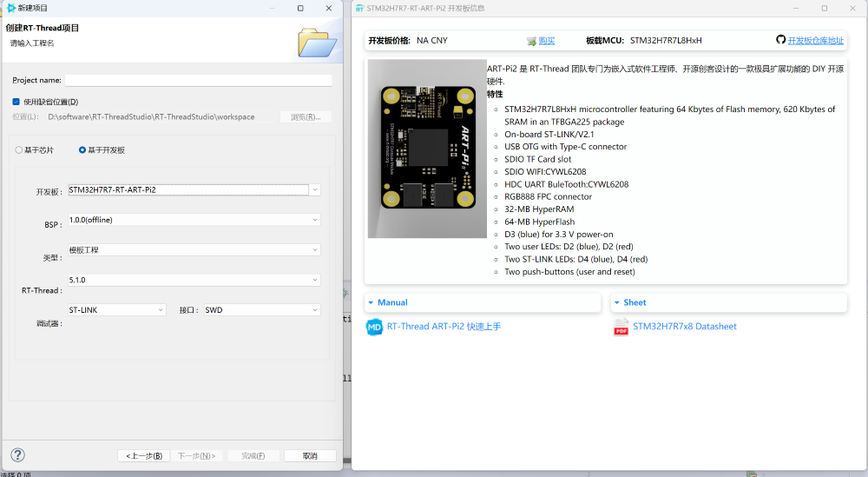Click the NA CNY price text
The width and height of the screenshot is (868, 477).
pyautogui.click(x=431, y=41)
